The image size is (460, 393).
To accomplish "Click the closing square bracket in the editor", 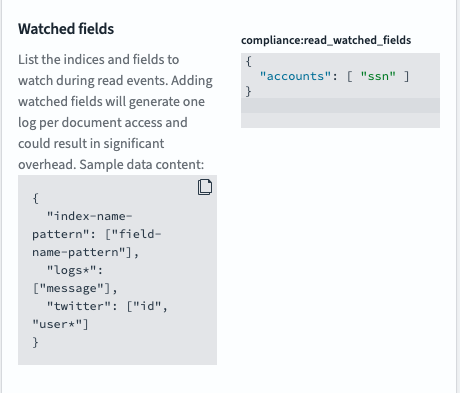I will 407,76.
